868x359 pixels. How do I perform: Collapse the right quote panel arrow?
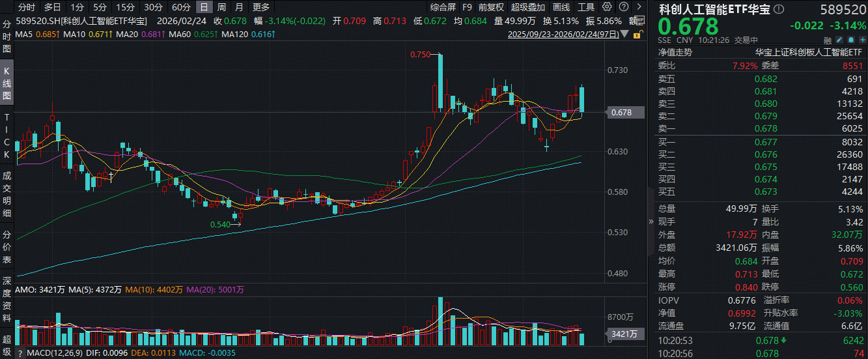(x=649, y=222)
